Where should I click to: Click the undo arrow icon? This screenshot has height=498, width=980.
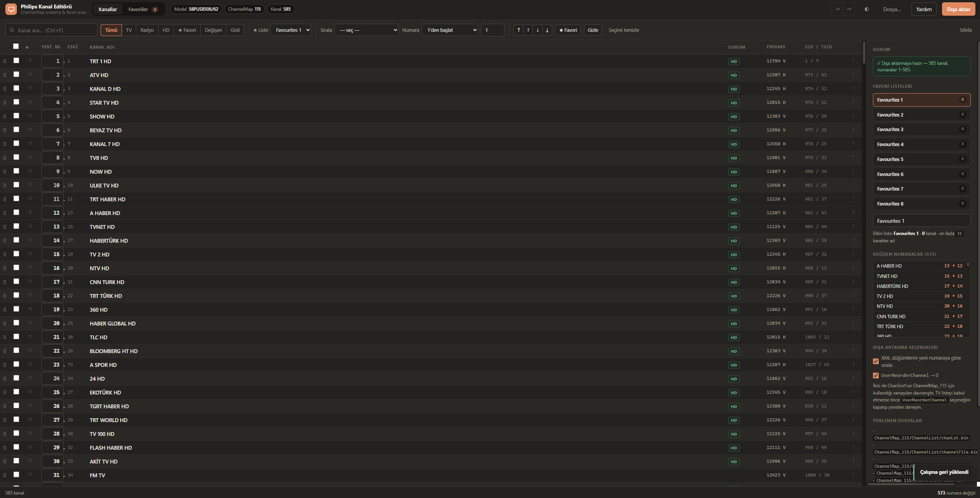[838, 9]
